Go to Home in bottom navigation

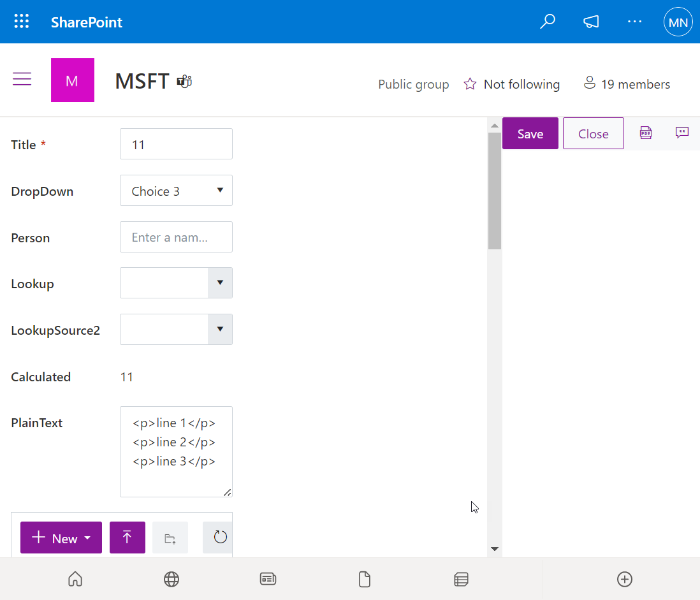click(75, 579)
